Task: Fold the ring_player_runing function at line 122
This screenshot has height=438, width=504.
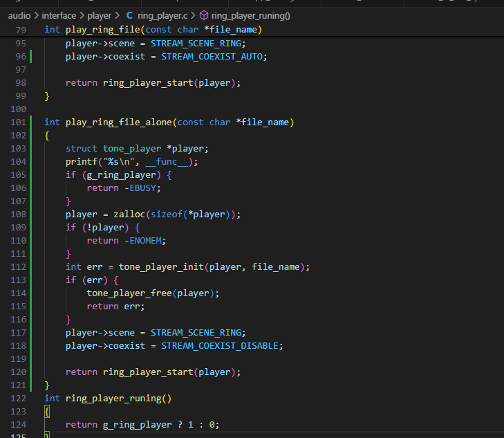Action: click(38, 399)
